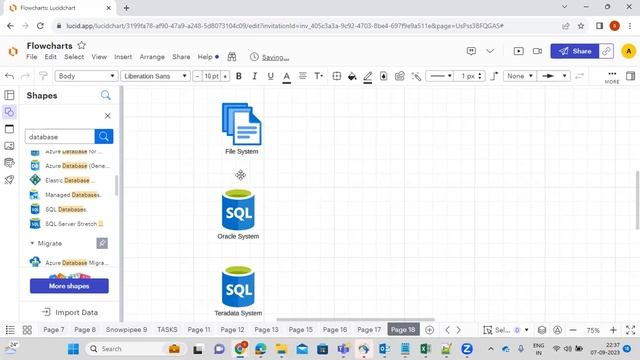The width and height of the screenshot is (640, 360).
Task: Open the end arrow style dropdown
Action: click(x=553, y=76)
